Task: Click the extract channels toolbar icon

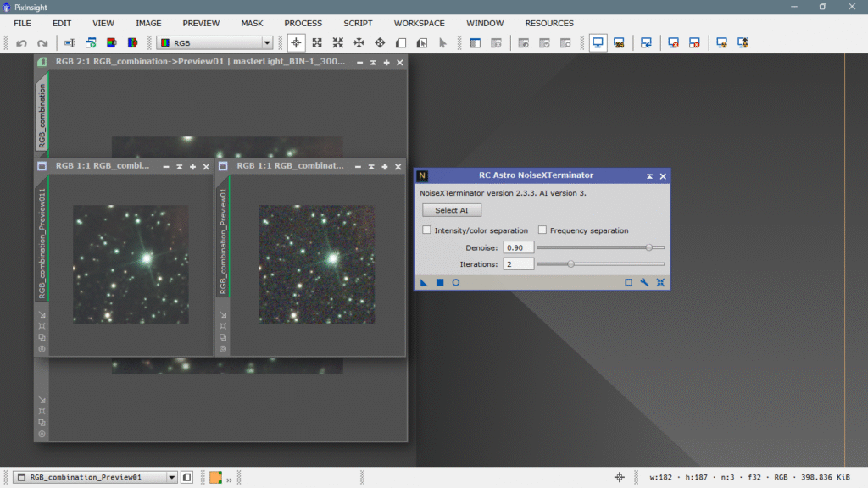Action: (112, 43)
